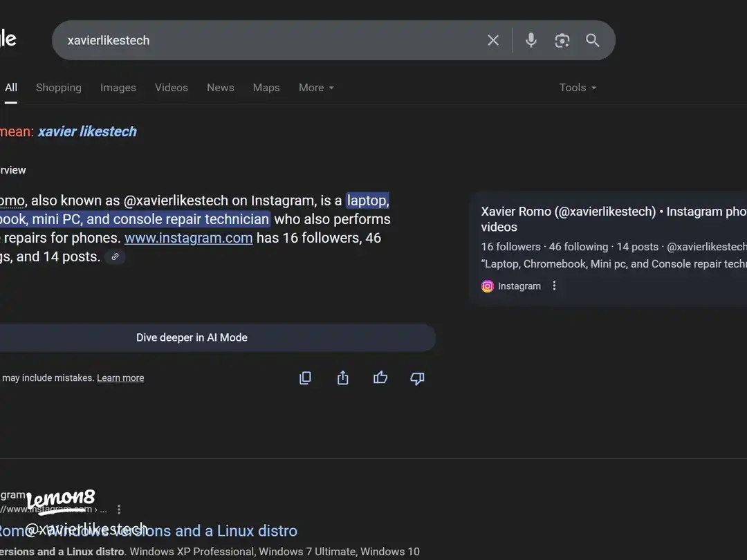Expand the More search filters dropdown

316,88
